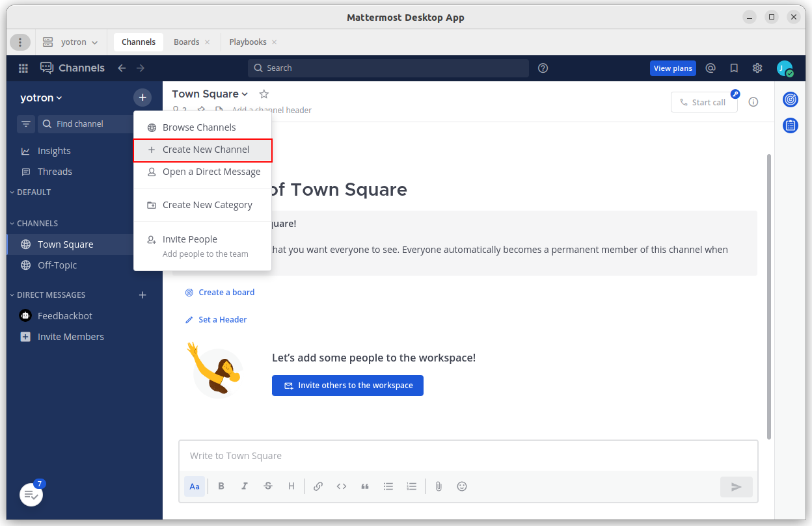Screen dimensions: 812x526
Task: Close the Boards tab
Action: 208,42
